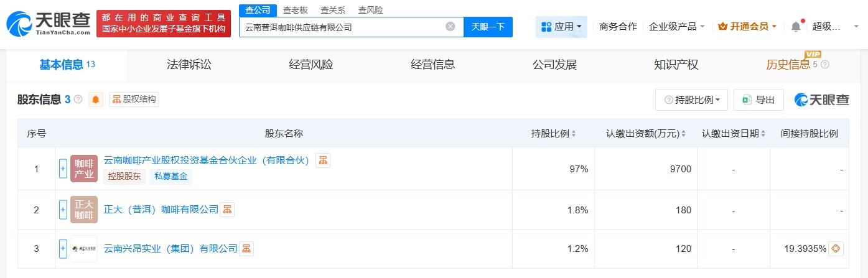Expand row 1 shareholder with plus button
This screenshot has height=278, width=868.
click(63, 169)
